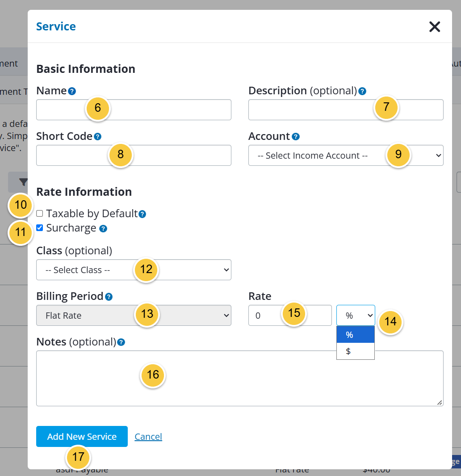The image size is (461, 476).
Task: Click the rate unit % dropdown
Action: 356,316
